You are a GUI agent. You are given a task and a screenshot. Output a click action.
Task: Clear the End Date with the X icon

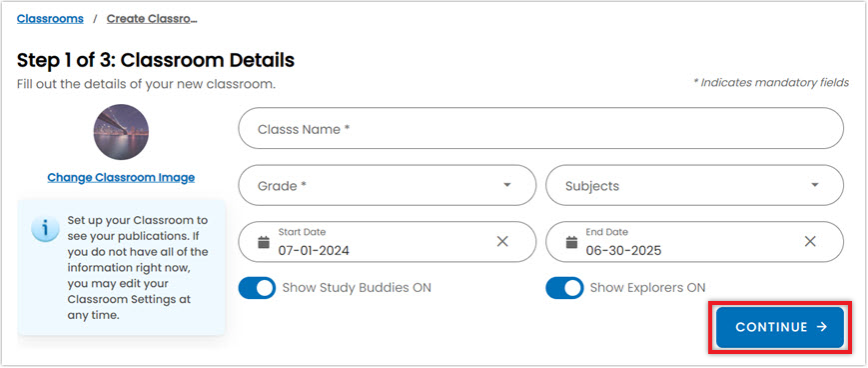(x=810, y=242)
